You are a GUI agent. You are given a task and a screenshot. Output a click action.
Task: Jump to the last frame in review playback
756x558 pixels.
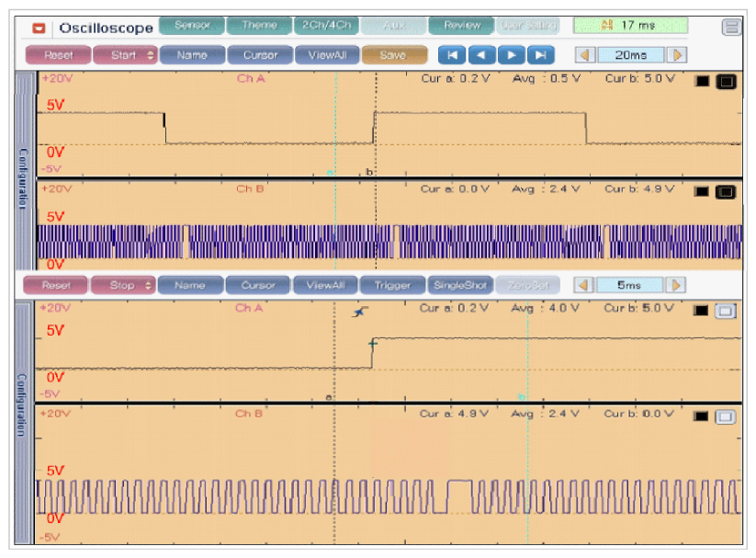[x=543, y=55]
